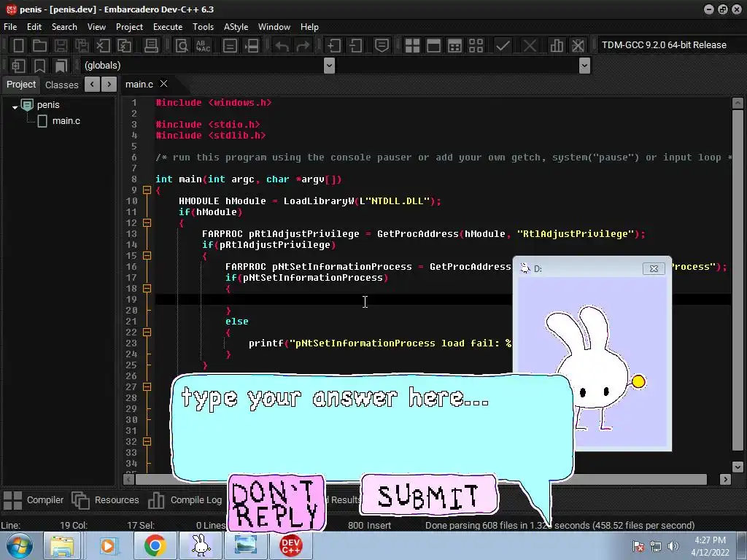This screenshot has width=747, height=560.
Task: Click the DON'T REPLY button
Action: [276, 503]
